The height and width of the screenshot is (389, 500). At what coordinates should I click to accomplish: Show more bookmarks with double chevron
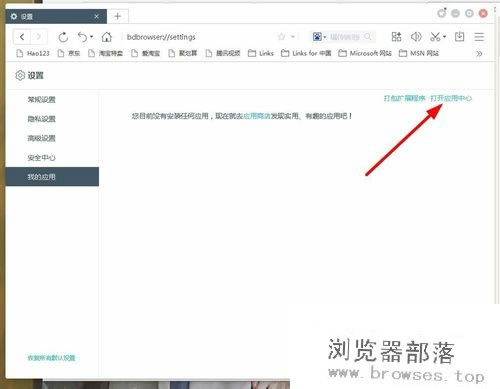click(479, 54)
